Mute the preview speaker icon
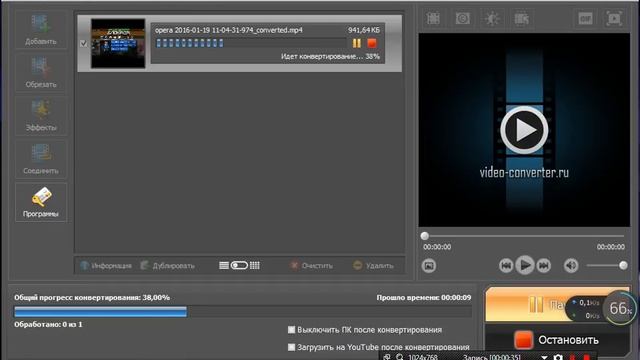This screenshot has width=640, height=360. (x=571, y=266)
